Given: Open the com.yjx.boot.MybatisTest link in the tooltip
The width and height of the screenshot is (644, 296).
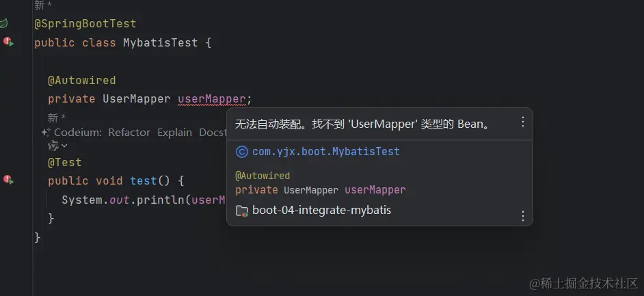Looking at the screenshot, I should pyautogui.click(x=325, y=152).
